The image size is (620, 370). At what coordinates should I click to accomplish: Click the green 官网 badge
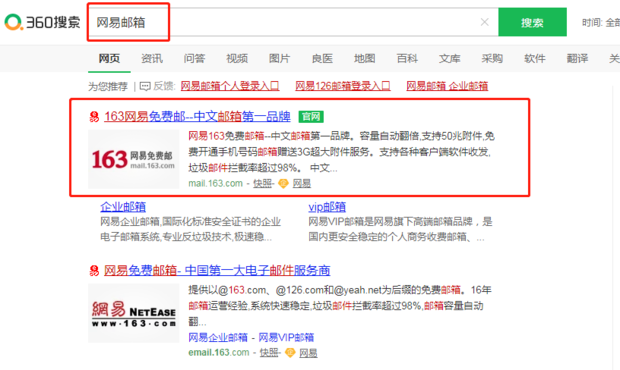tap(311, 117)
